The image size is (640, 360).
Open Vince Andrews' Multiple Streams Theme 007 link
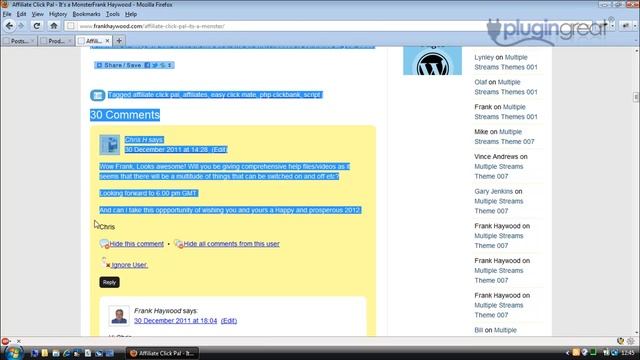tap(499, 171)
